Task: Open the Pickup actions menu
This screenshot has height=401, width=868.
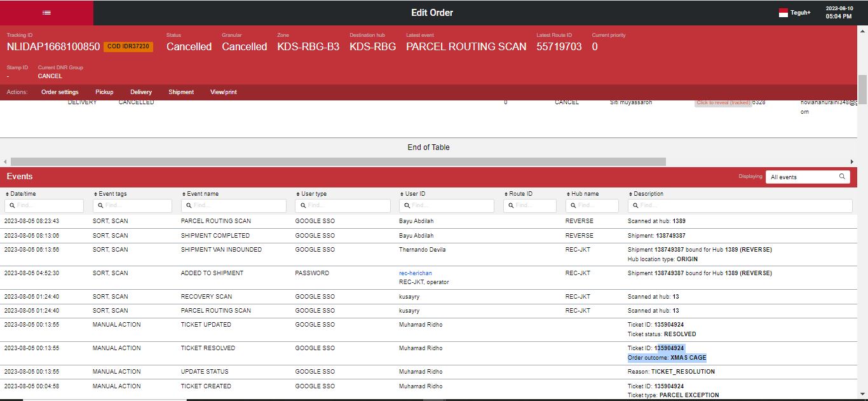Action: click(x=104, y=92)
